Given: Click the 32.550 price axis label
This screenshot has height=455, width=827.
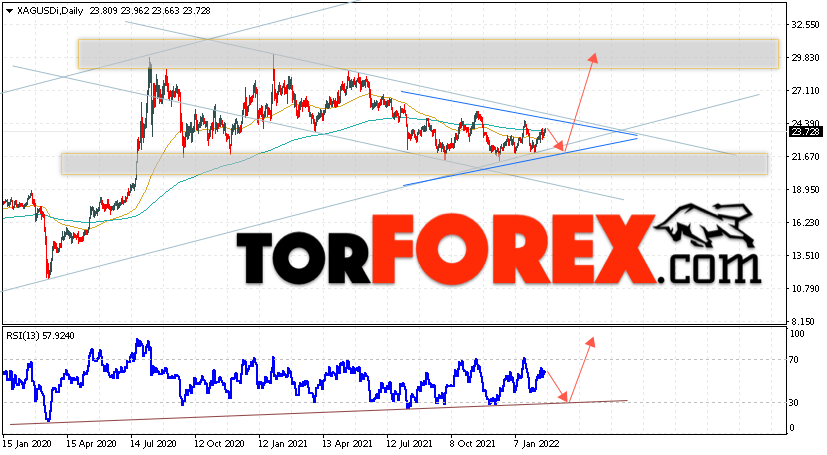Looking at the screenshot, I should (805, 25).
